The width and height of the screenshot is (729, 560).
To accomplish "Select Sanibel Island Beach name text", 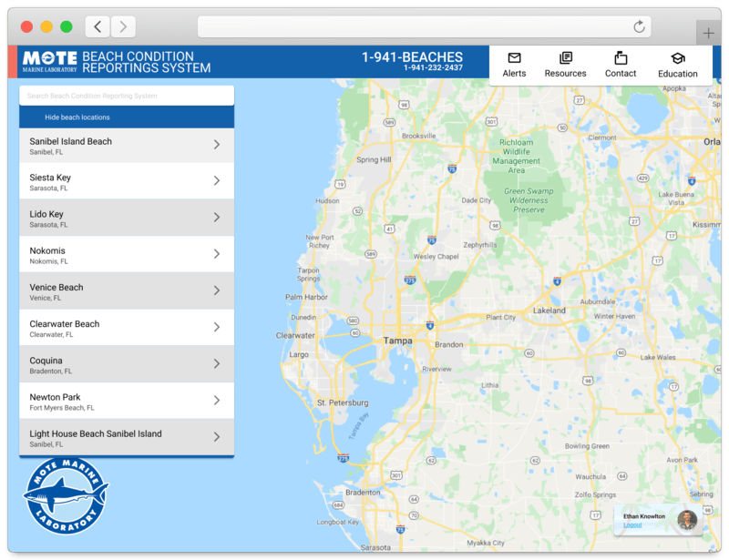I will pos(71,141).
